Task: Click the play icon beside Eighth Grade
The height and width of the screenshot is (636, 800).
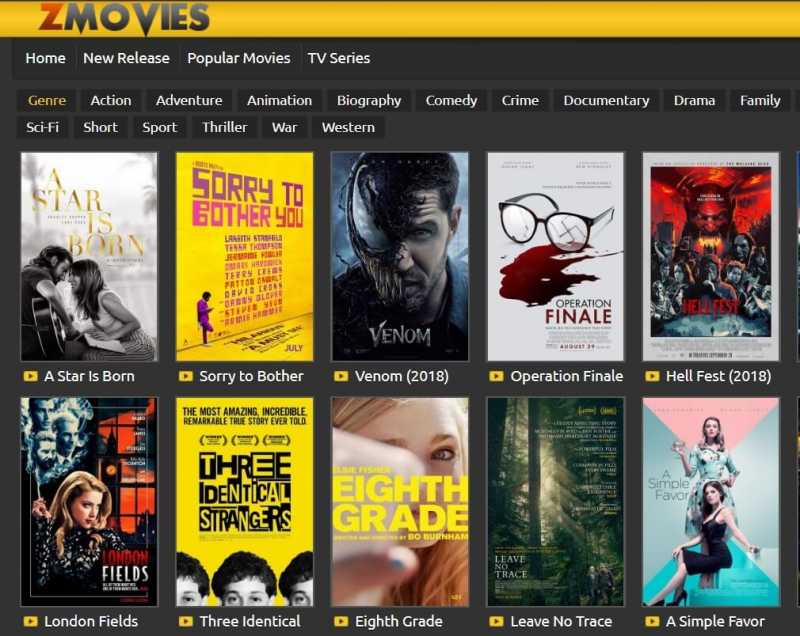Action: point(342,621)
